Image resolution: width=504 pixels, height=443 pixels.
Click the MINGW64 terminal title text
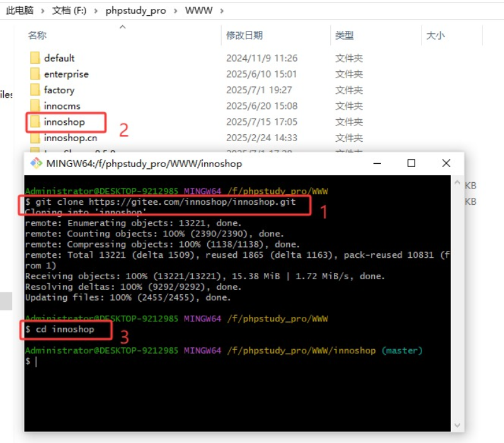[144, 164]
